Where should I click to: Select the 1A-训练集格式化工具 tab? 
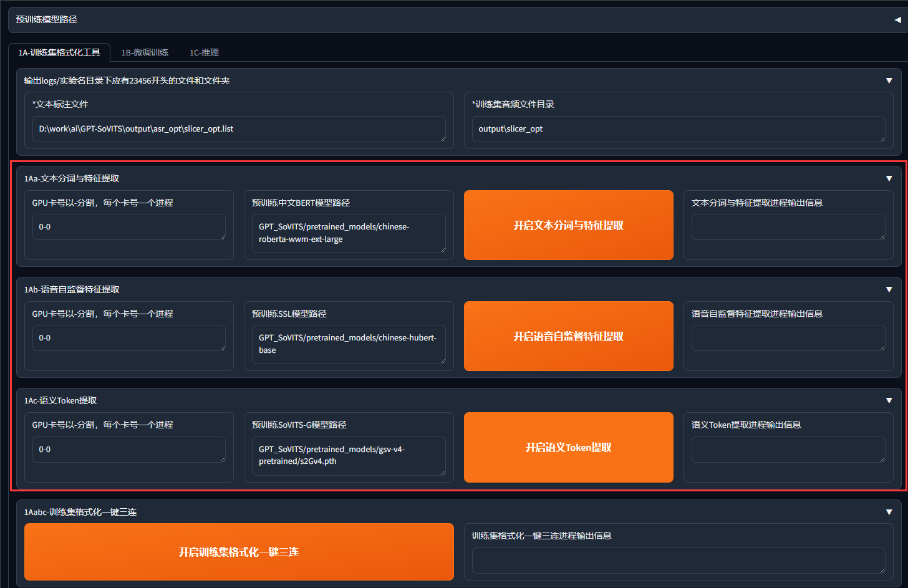point(59,52)
